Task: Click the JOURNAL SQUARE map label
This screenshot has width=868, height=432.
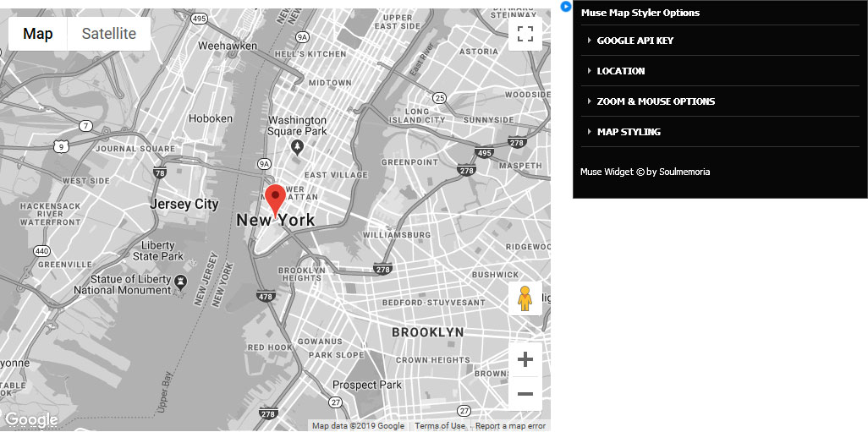Action: (x=135, y=149)
